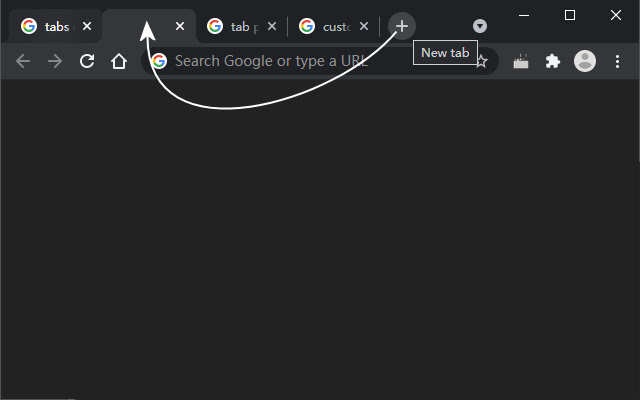Click the Google icon in the address bar
640x400 pixels.
[159, 61]
